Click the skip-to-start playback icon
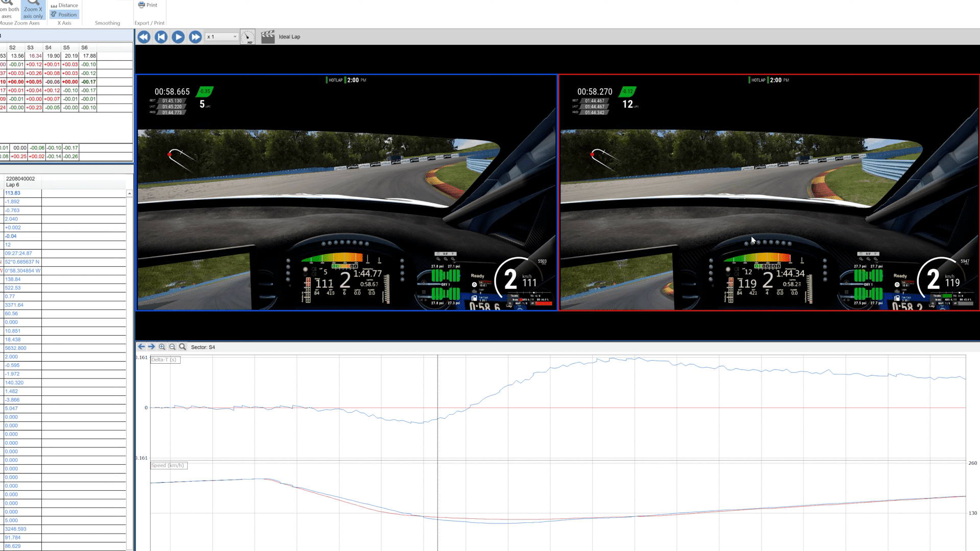The width and height of the screenshot is (980, 551). pos(161,36)
